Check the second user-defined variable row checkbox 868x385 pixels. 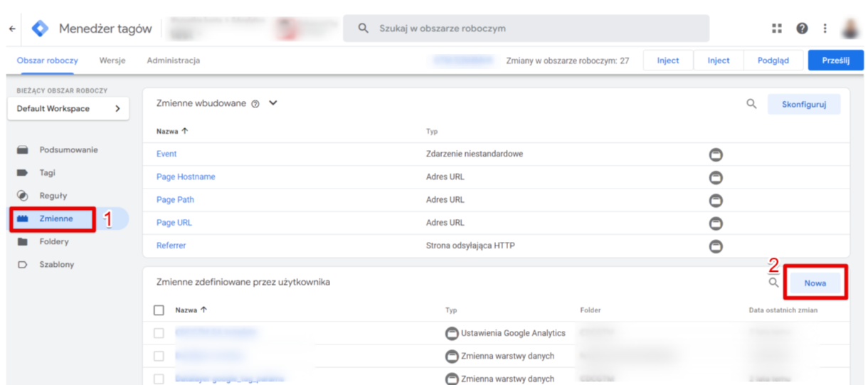(159, 356)
